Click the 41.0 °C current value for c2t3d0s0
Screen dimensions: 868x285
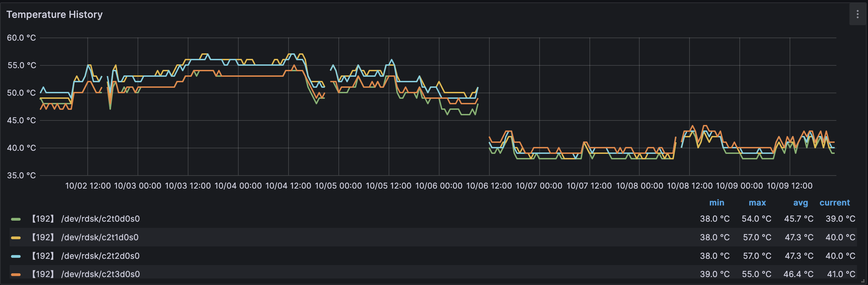[841, 274]
